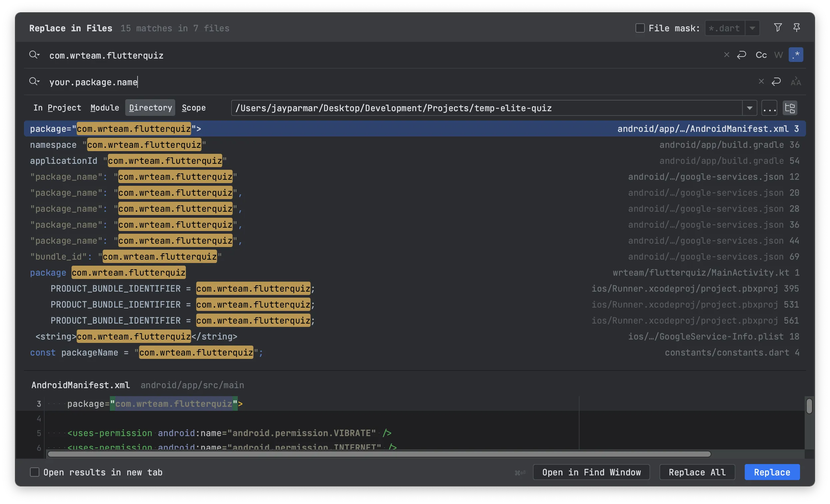Toggle preserve case in the replace field
830x504 pixels.
pyautogui.click(x=795, y=82)
